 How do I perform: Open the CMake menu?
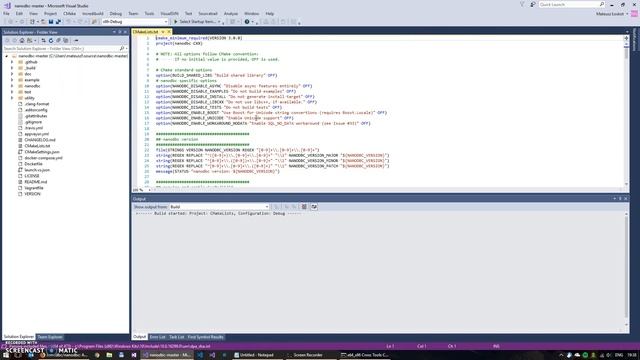click(x=69, y=13)
